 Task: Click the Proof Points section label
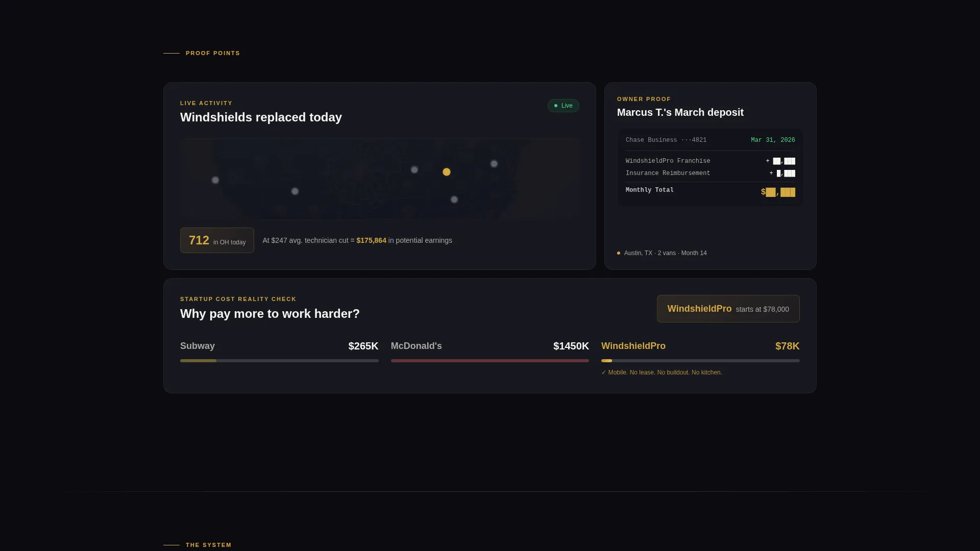coord(213,53)
